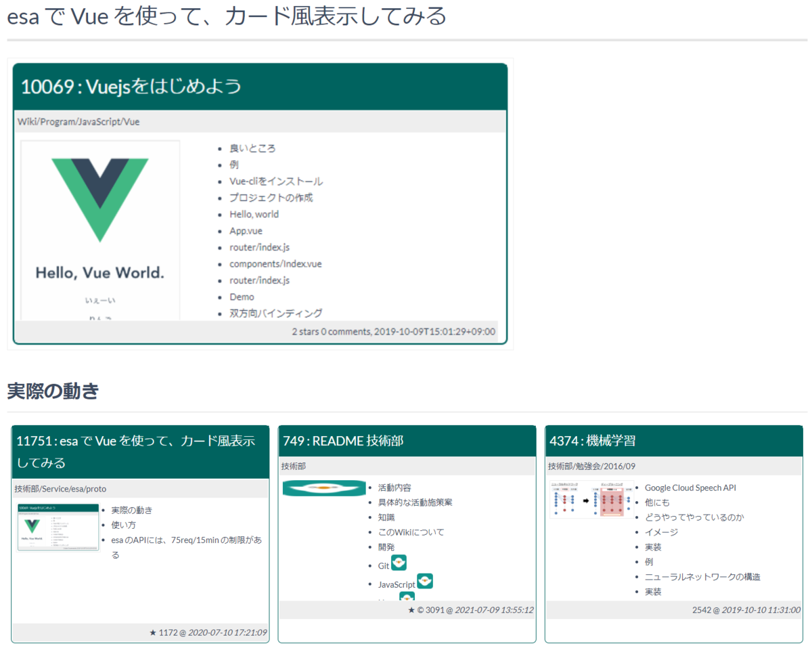Viewport: 812px width, 646px height.
Task: Select the list item 'どうやってやっているのか'
Action: point(694,517)
